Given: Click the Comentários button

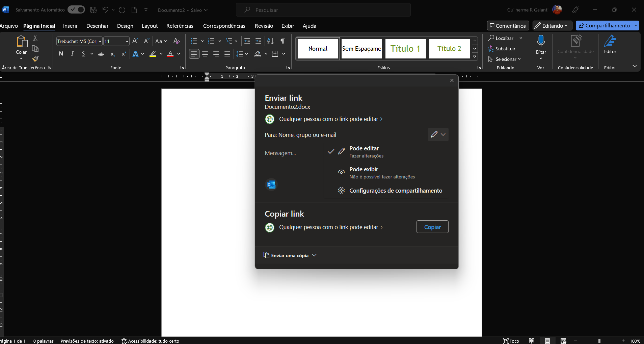Looking at the screenshot, I should 508,26.
